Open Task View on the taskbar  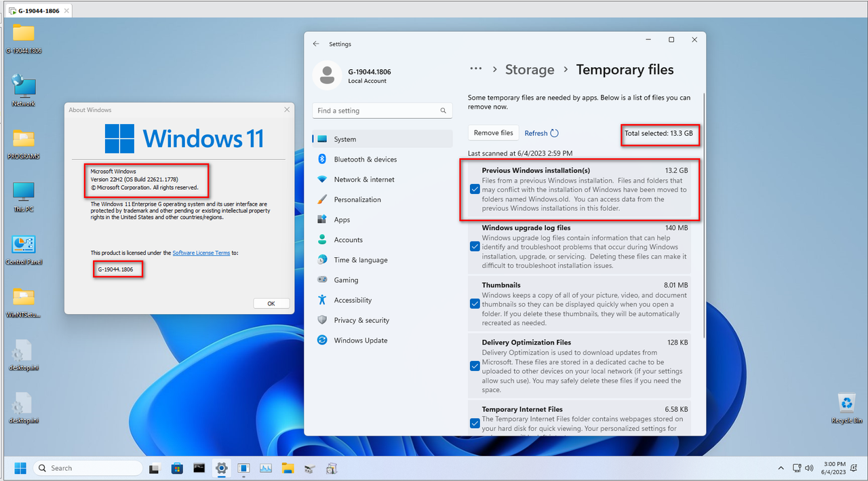coord(155,468)
